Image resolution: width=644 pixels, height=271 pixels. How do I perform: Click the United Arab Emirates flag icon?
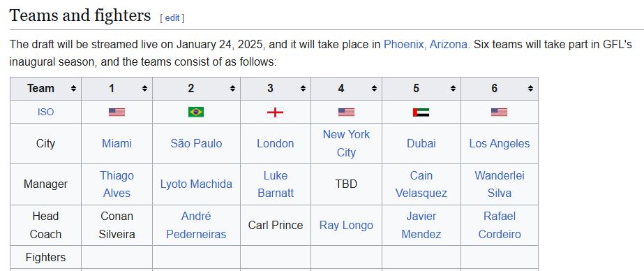tap(421, 112)
